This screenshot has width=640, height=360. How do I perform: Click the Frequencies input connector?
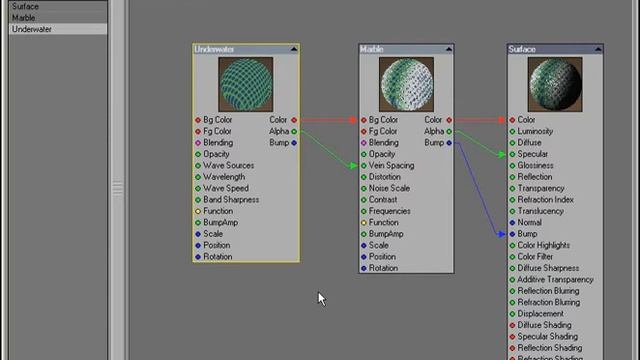(x=364, y=211)
